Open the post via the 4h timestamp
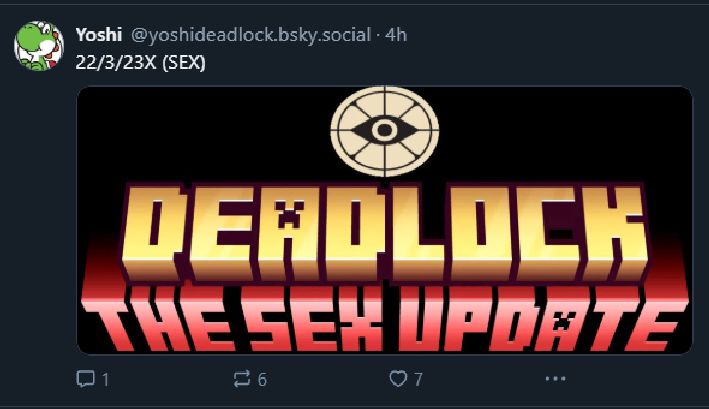Image resolution: width=709 pixels, height=409 pixels. click(x=396, y=35)
